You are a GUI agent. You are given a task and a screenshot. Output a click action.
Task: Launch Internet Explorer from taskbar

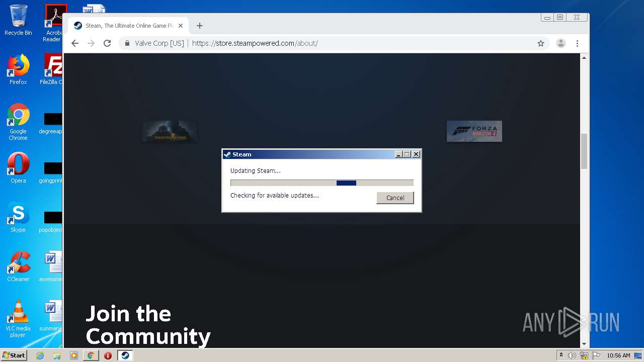[40, 355]
